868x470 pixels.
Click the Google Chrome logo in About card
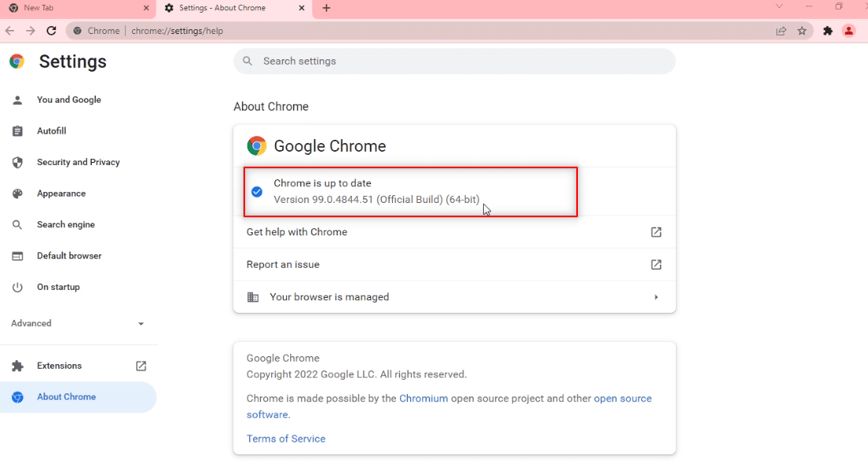click(x=257, y=146)
